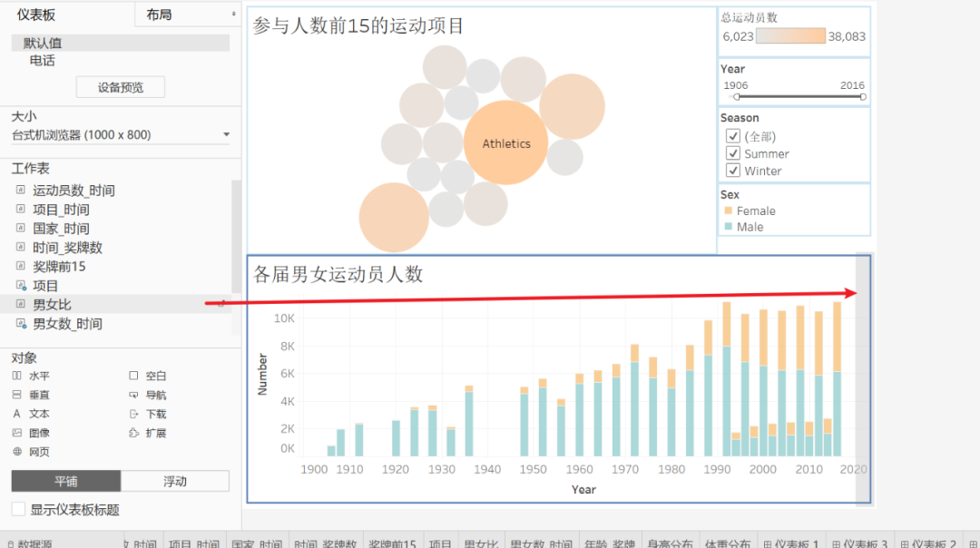Open the 仪表板 3 bottom tab
Viewport: 980px width, 548px height.
(x=859, y=543)
